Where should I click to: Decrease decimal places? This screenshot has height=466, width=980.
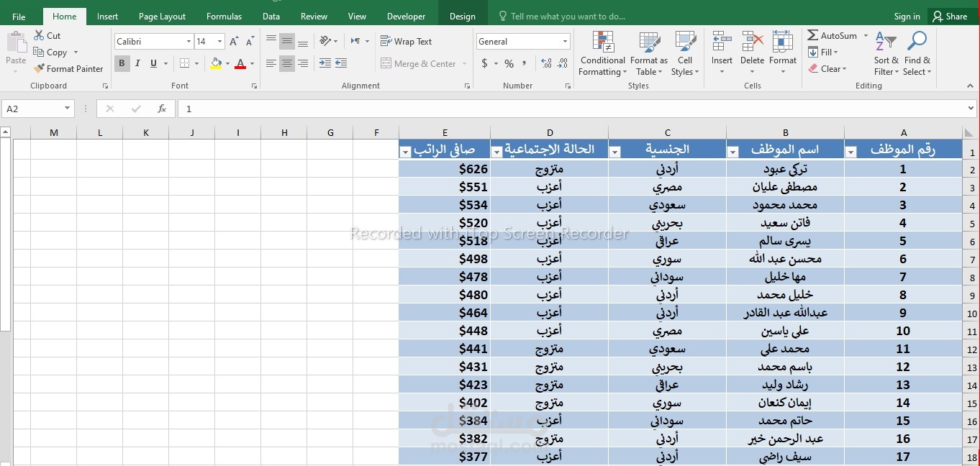563,63
